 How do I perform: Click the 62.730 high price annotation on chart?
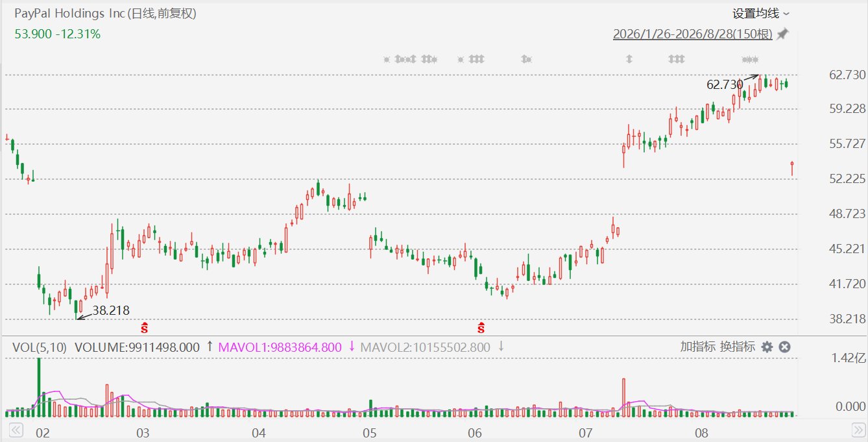pos(725,84)
